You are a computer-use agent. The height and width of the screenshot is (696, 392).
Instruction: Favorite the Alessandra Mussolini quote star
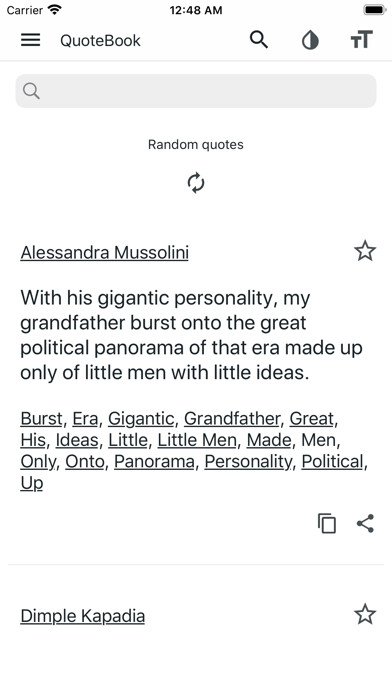tap(365, 252)
